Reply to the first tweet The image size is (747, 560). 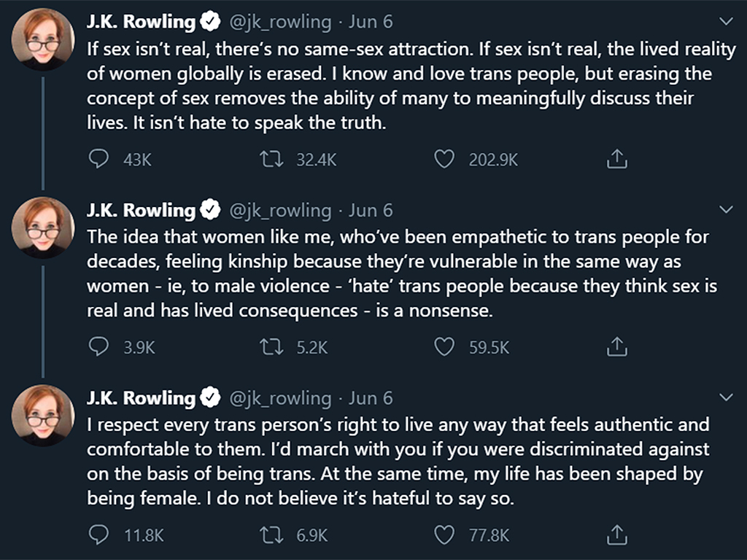(98, 158)
